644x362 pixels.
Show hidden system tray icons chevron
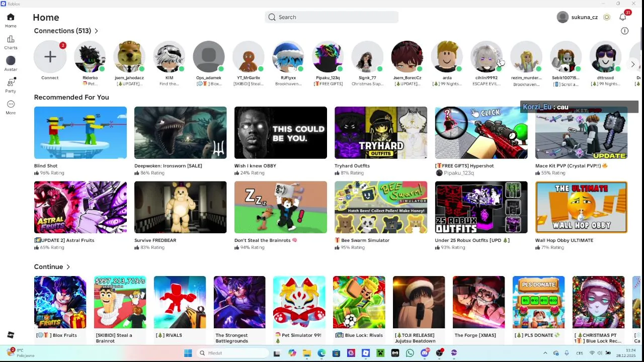pyautogui.click(x=545, y=353)
